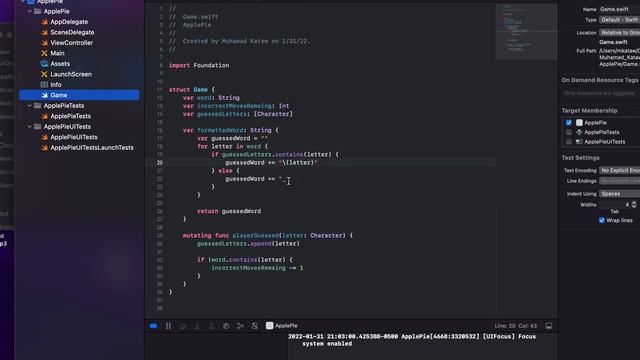Open Line Endings dropdown
This screenshot has height=360, width=640.
pyautogui.click(x=619, y=181)
